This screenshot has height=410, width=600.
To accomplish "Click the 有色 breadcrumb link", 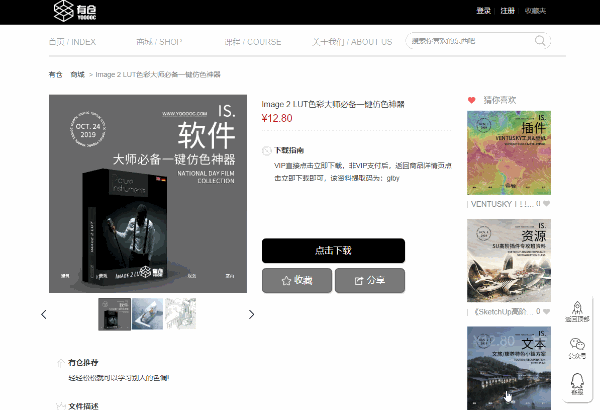I will pyautogui.click(x=55, y=74).
